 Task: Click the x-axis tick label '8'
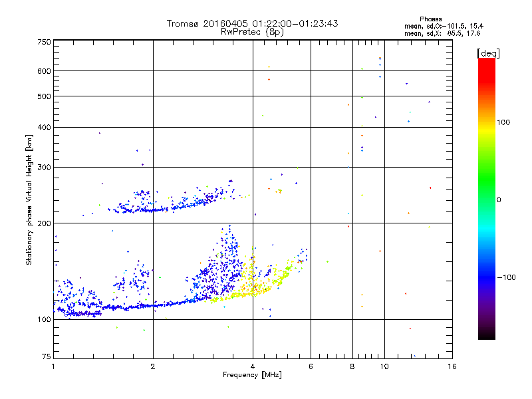(352, 366)
